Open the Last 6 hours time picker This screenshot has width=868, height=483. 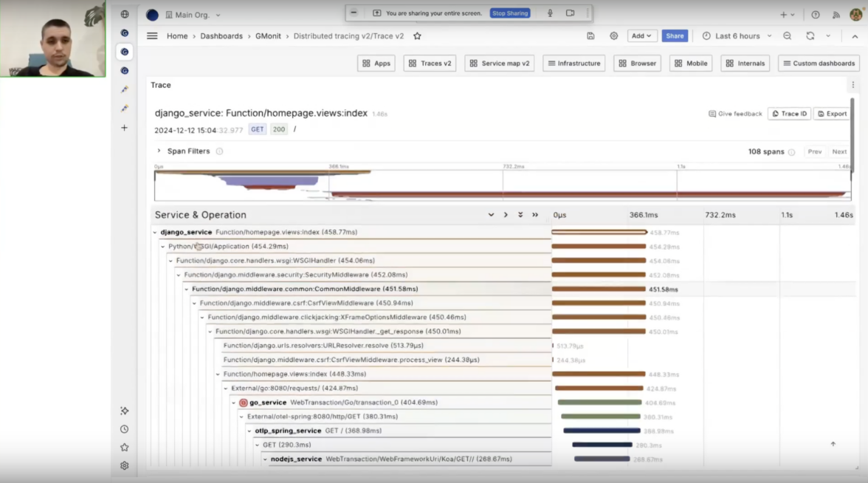(737, 36)
